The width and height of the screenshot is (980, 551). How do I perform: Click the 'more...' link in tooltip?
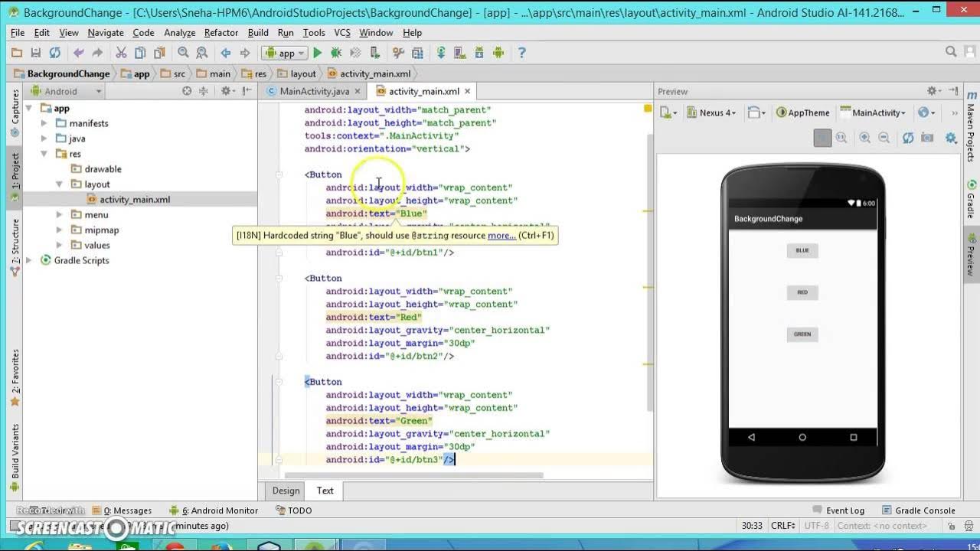(501, 235)
